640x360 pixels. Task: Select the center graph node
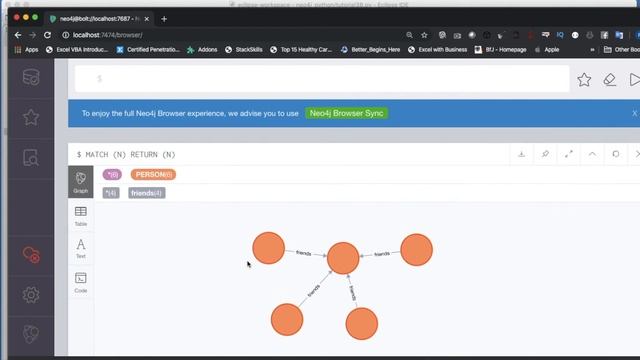343,258
